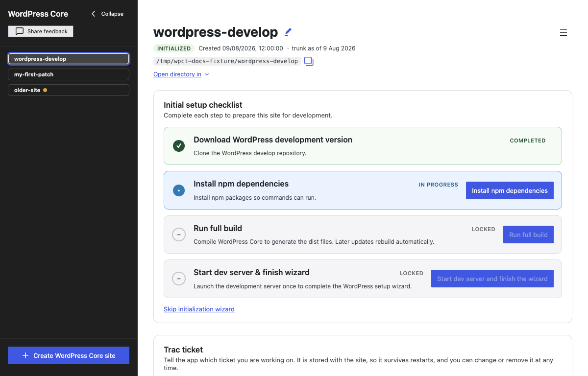Collapse the sidebar
Screen dimensions: 588x376
107,14
